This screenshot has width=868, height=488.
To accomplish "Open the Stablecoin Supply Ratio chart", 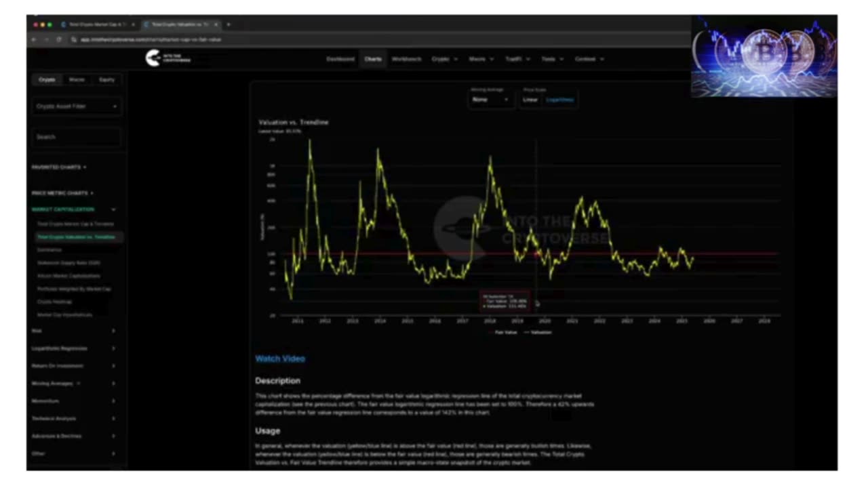I will point(69,263).
